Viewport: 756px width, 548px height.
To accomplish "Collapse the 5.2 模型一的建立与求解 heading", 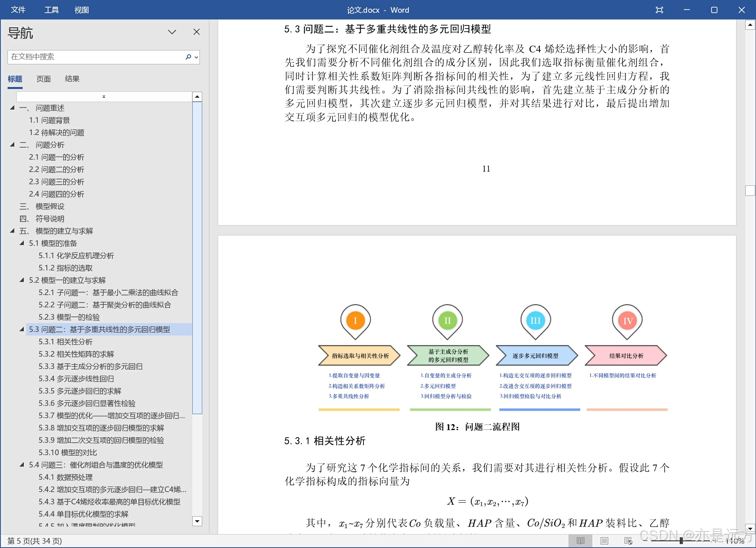I will click(x=22, y=280).
